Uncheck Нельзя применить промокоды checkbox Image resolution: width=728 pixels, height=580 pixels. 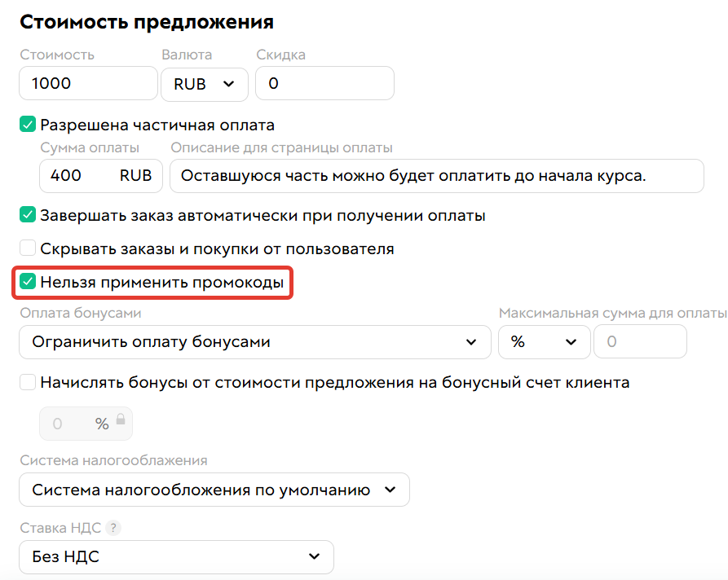click(28, 282)
